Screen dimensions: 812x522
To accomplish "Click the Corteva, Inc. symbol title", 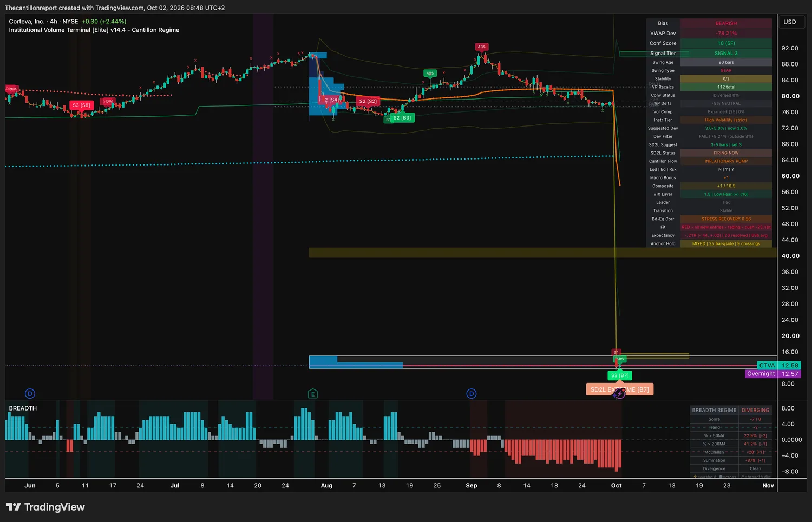I will click(x=28, y=22).
